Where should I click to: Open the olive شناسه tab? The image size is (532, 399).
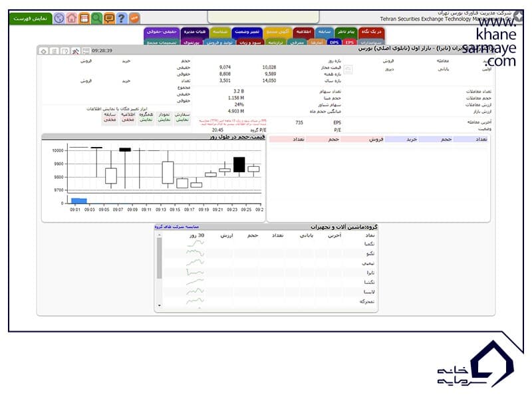tap(220, 32)
